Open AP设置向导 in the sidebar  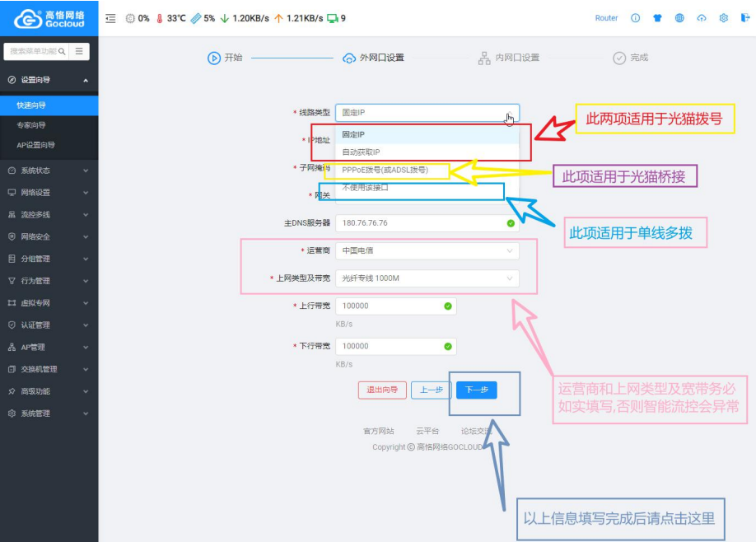(35, 145)
